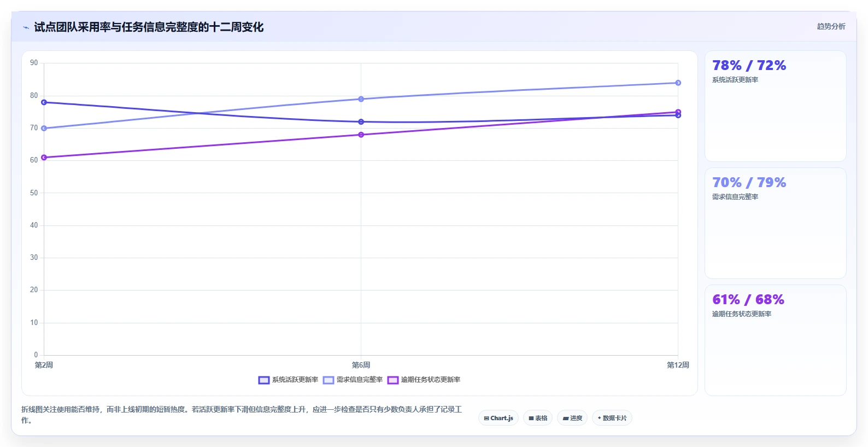This screenshot has height=447, width=868.
Task: Click the 逾期任务状态更新率 label in the stat card
Action: click(x=742, y=314)
